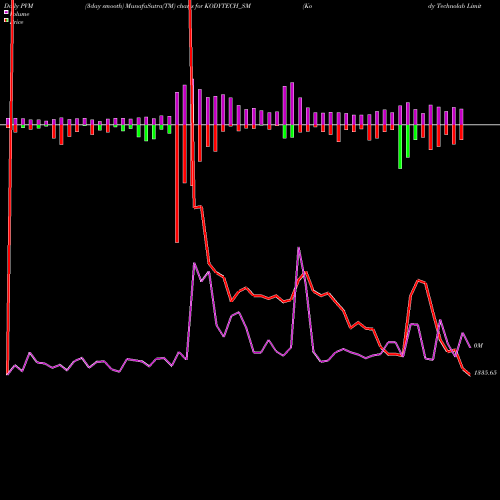This screenshot has width=500, height=500.
Task: Click the 'Price' legend label
Action: coord(17,22)
